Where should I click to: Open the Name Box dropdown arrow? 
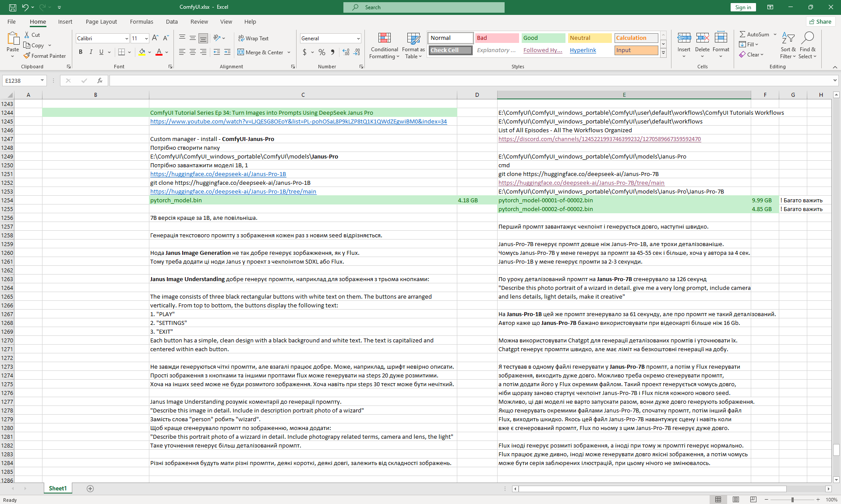pos(42,81)
